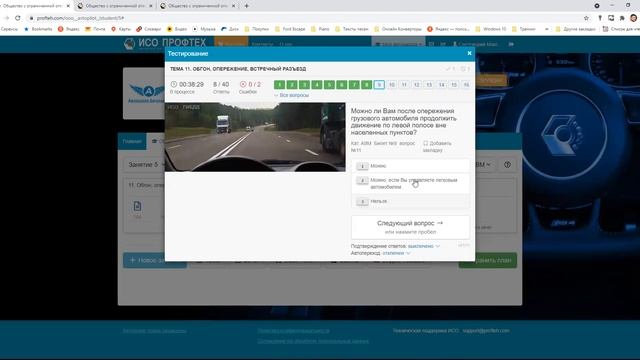Screen dimensions: 640x360
Task: Jump to question 11 box
Action: point(404,84)
